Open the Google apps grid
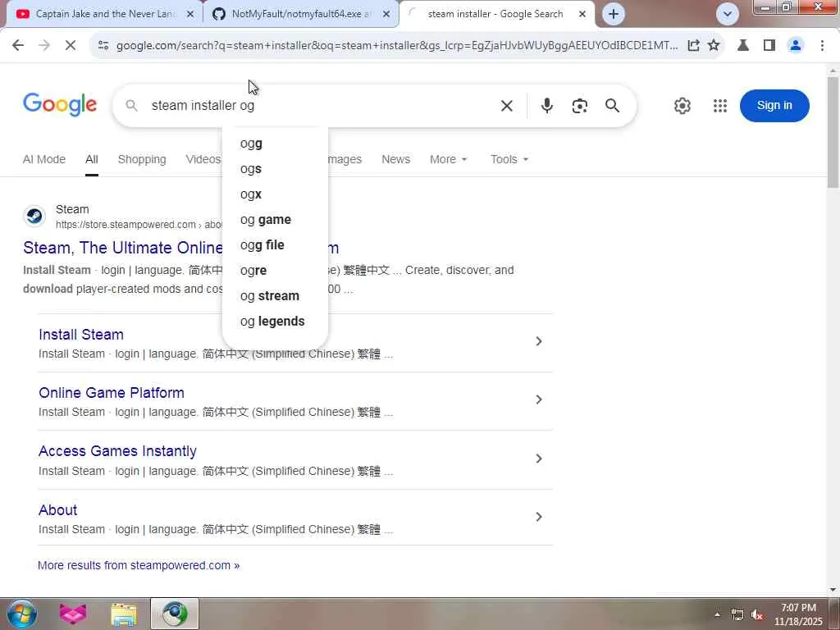840x630 pixels. point(720,106)
